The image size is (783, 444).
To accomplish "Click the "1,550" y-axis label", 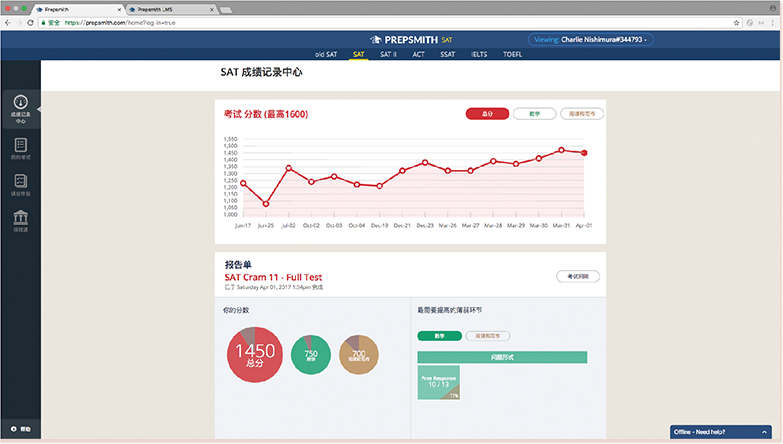I will pos(230,139).
